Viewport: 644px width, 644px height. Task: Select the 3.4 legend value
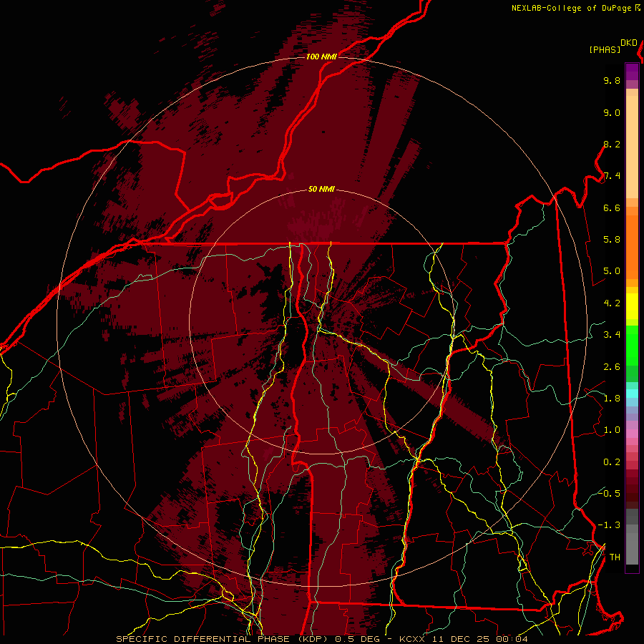pyautogui.click(x=612, y=335)
